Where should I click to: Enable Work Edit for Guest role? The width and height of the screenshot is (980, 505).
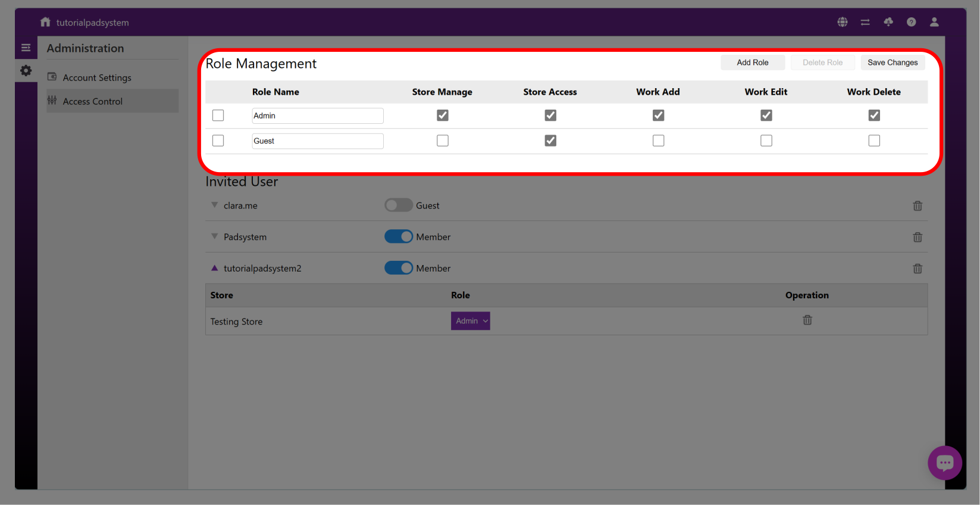(x=766, y=141)
